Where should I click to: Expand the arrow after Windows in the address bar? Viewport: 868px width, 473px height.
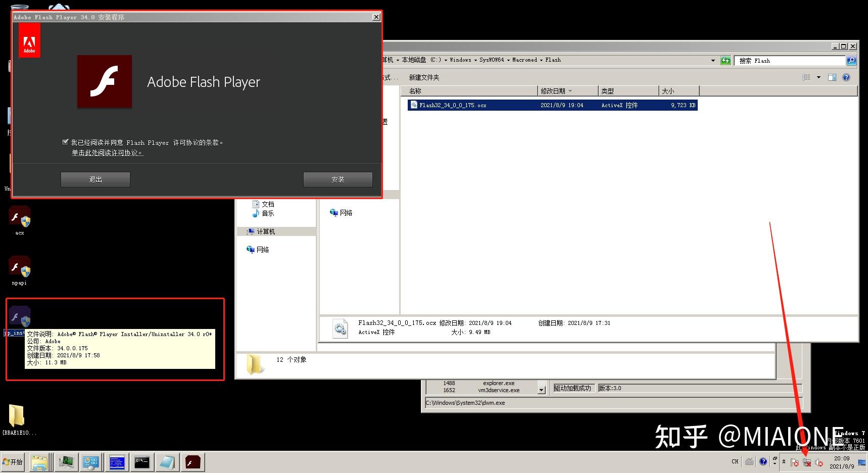click(475, 60)
